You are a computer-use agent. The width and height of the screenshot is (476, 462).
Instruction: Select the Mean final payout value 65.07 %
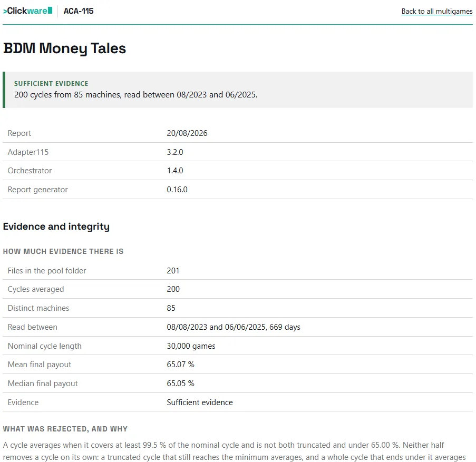pos(180,365)
